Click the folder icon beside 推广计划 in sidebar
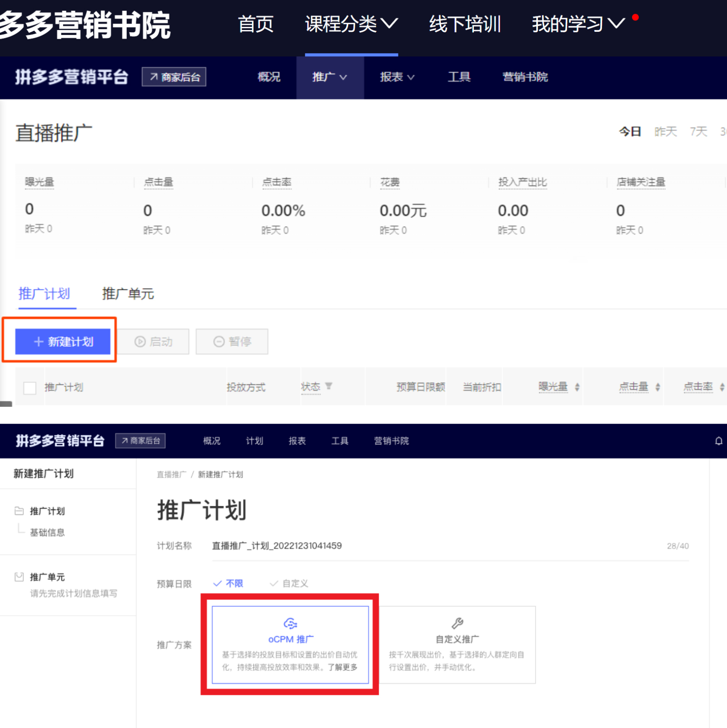Viewport: 727px width, 728px height. click(x=19, y=511)
